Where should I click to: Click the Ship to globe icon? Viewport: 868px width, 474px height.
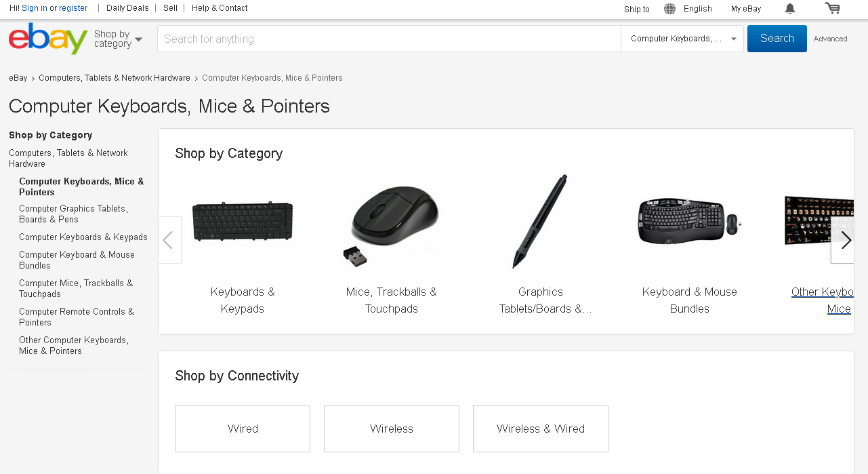click(669, 9)
